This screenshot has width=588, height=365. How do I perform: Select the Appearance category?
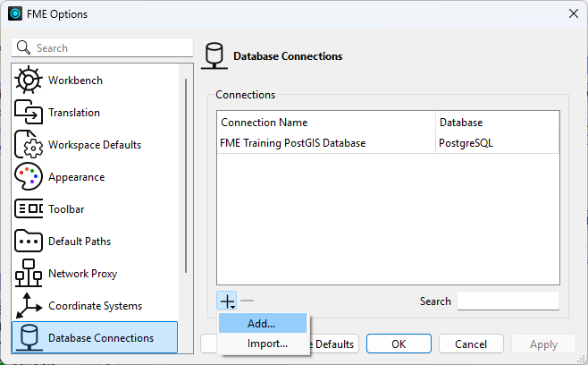click(x=95, y=177)
